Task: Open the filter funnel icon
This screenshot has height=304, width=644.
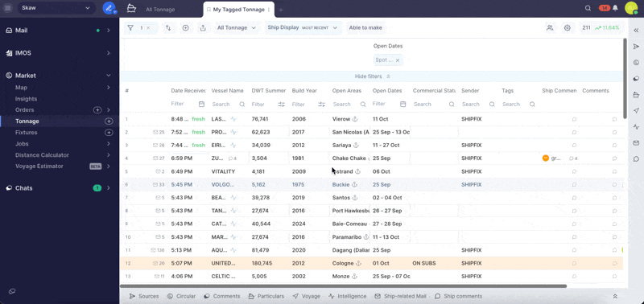Action: pos(130,28)
